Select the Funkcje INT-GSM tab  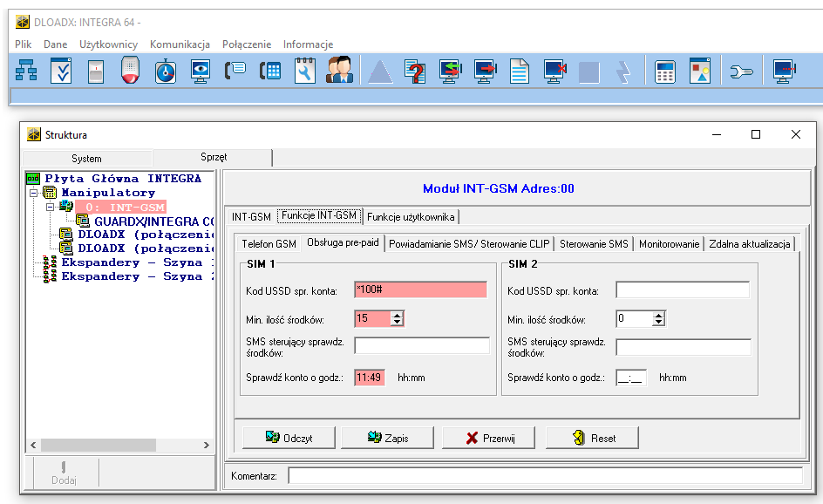[x=319, y=215]
